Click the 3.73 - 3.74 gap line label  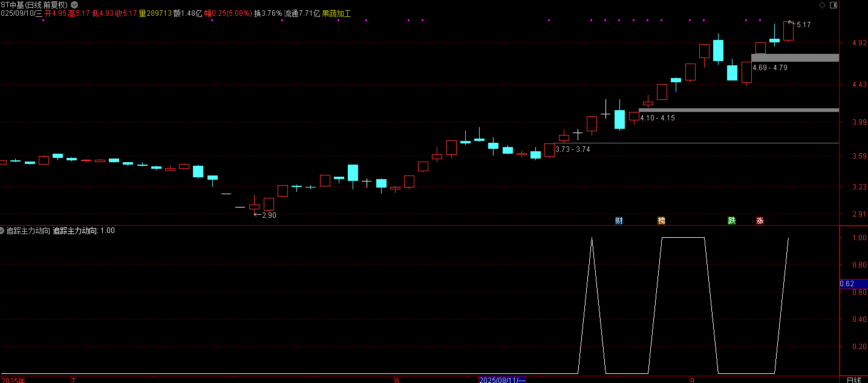tap(572, 149)
